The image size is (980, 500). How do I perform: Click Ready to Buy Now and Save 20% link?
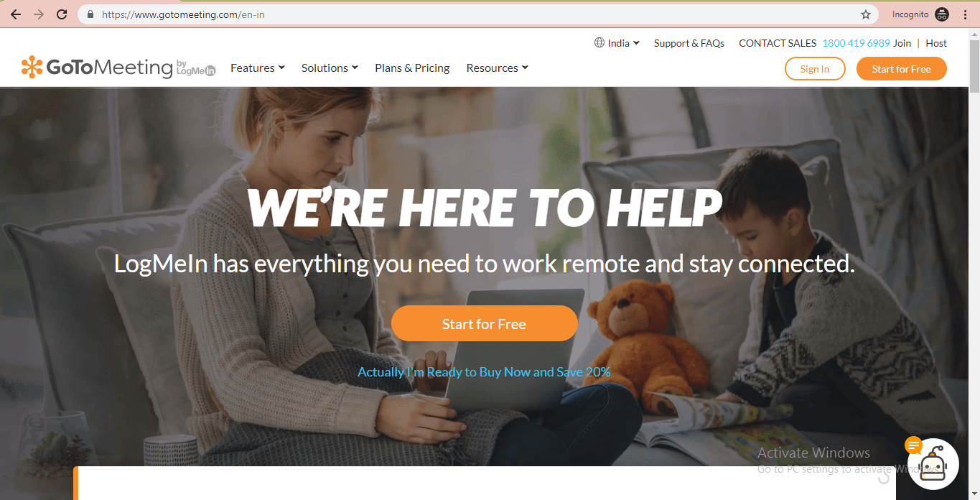[x=485, y=372]
